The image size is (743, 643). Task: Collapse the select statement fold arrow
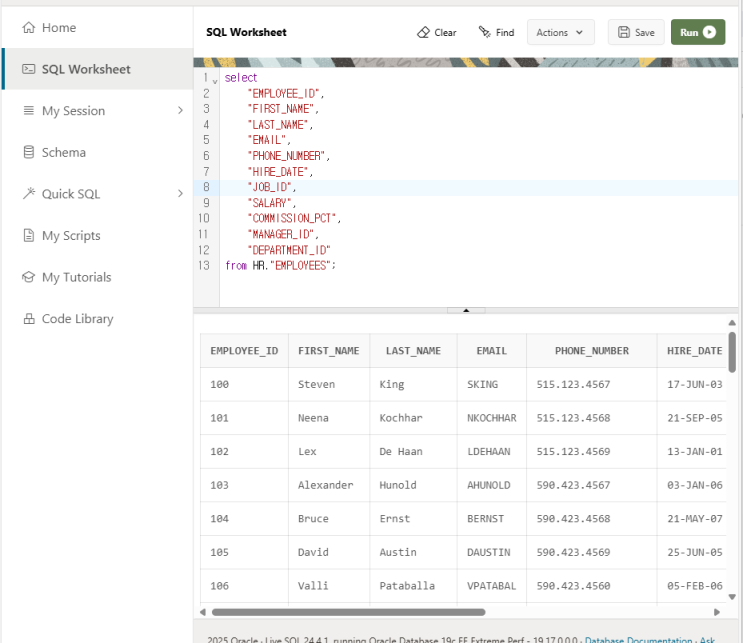215,82
